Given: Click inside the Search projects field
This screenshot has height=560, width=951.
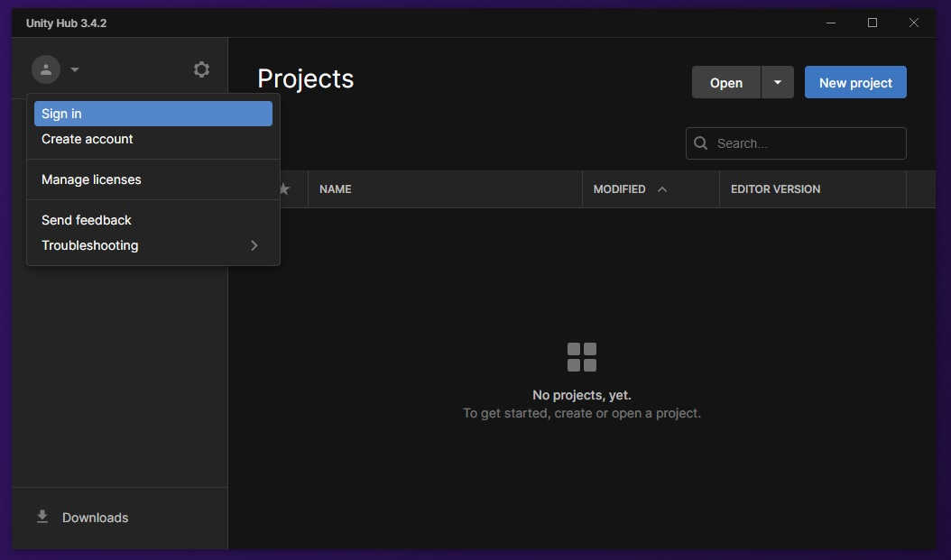Looking at the screenshot, I should click(x=803, y=142).
